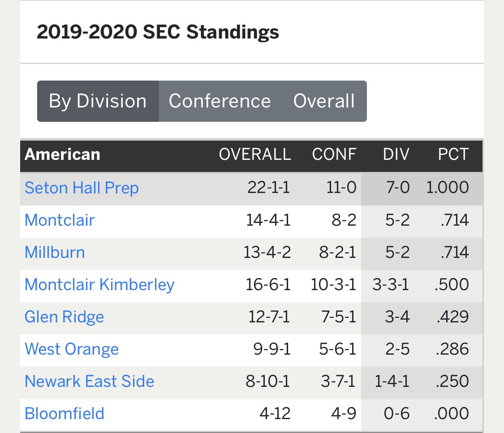Open the Montclair Kimberley team page

pos(99,284)
